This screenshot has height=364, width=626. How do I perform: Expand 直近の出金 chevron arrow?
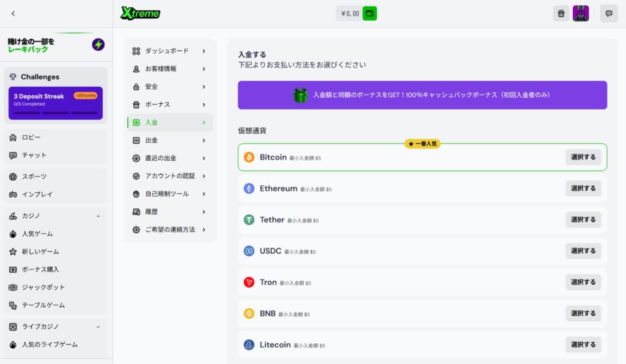click(x=204, y=158)
